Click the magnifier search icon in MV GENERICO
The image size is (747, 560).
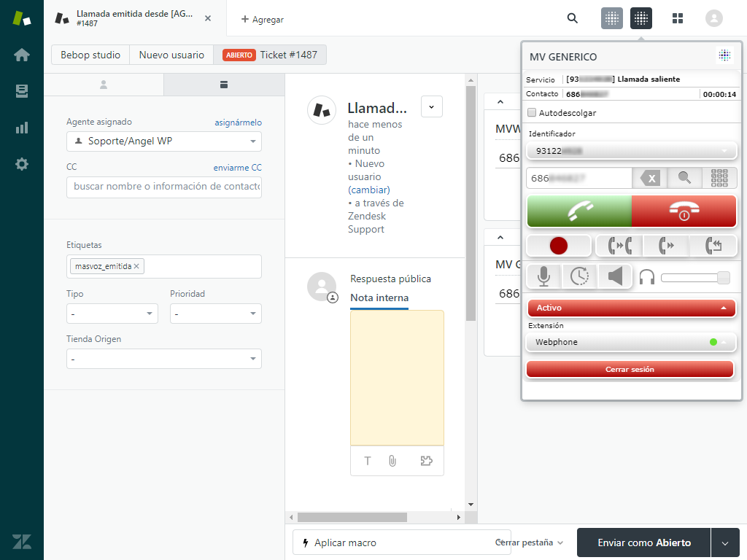[x=683, y=177]
